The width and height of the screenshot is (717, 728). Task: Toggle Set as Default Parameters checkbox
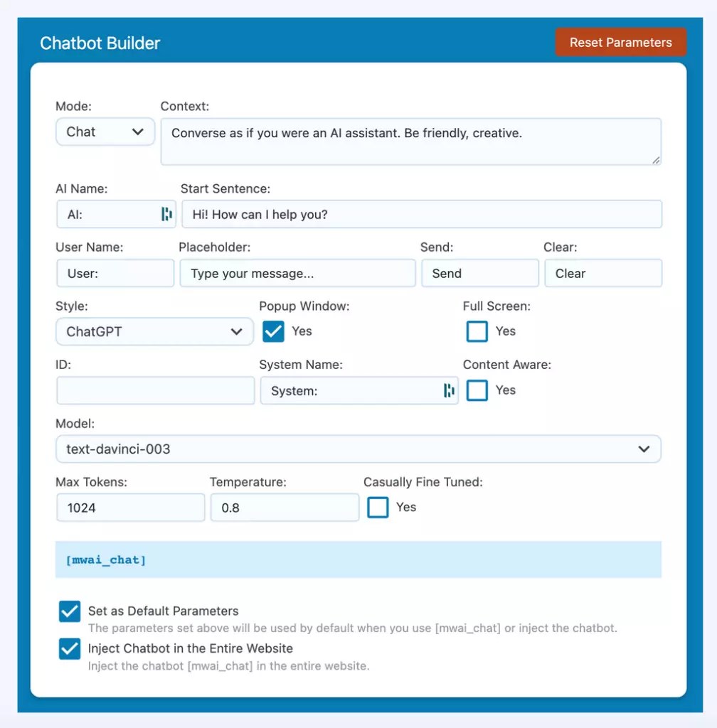pyautogui.click(x=70, y=611)
